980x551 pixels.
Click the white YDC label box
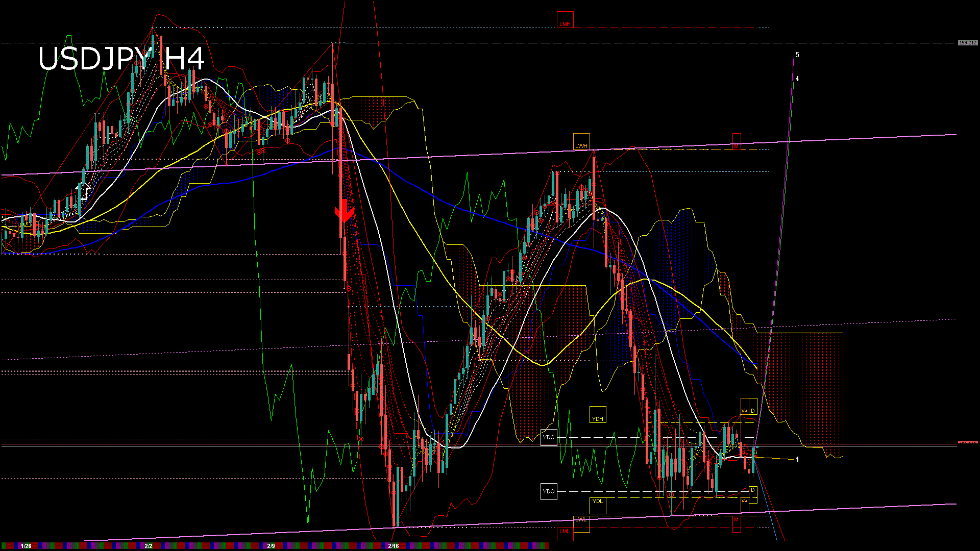[x=549, y=437]
